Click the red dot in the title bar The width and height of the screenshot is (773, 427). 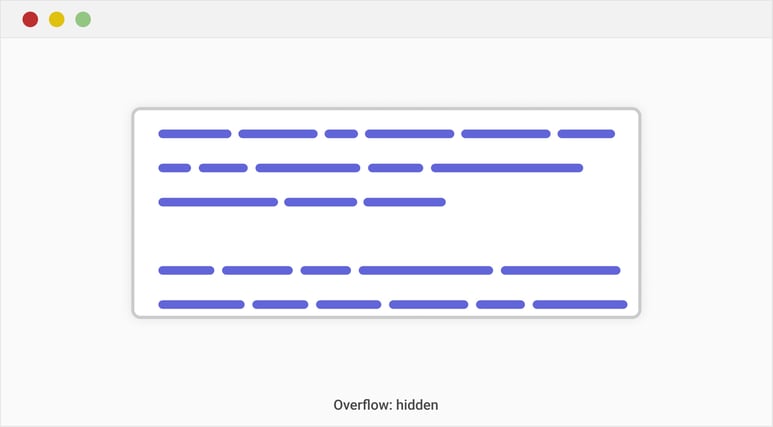tap(30, 19)
